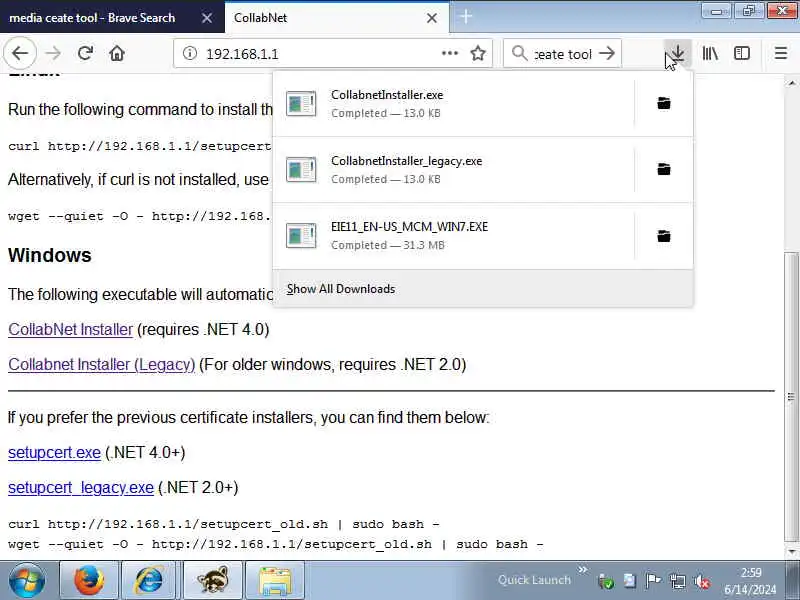The height and width of the screenshot is (600, 800).
Task: Open the EIE11_EN-US_MCM_WIN7.EXE download
Action: pyautogui.click(x=454, y=236)
